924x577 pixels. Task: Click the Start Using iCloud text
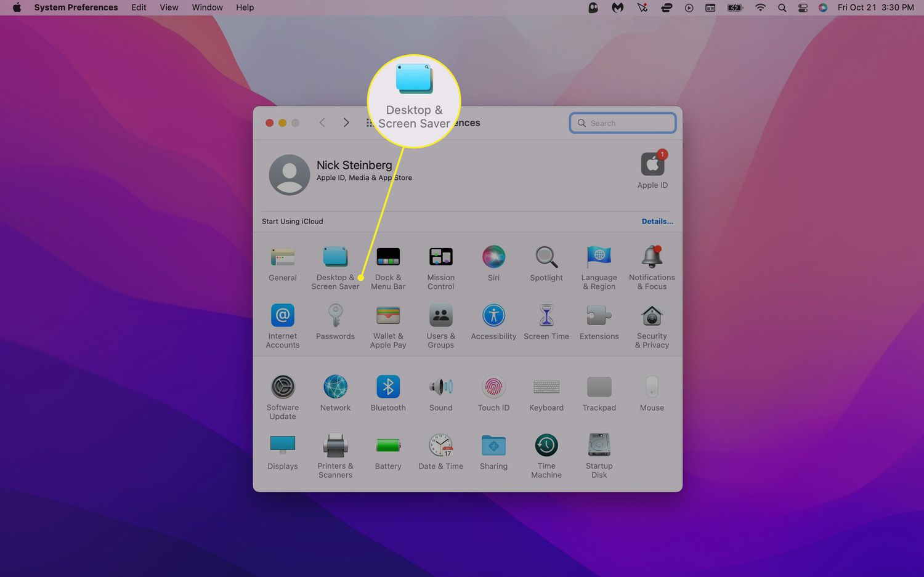click(292, 221)
